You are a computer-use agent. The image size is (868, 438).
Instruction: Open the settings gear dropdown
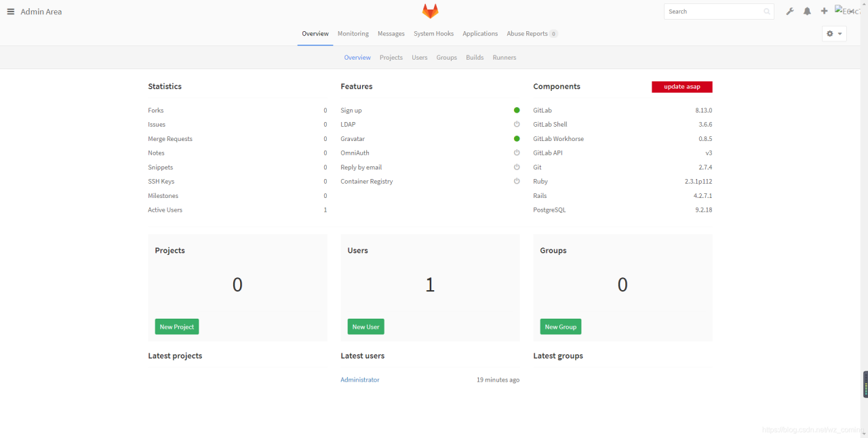point(834,33)
